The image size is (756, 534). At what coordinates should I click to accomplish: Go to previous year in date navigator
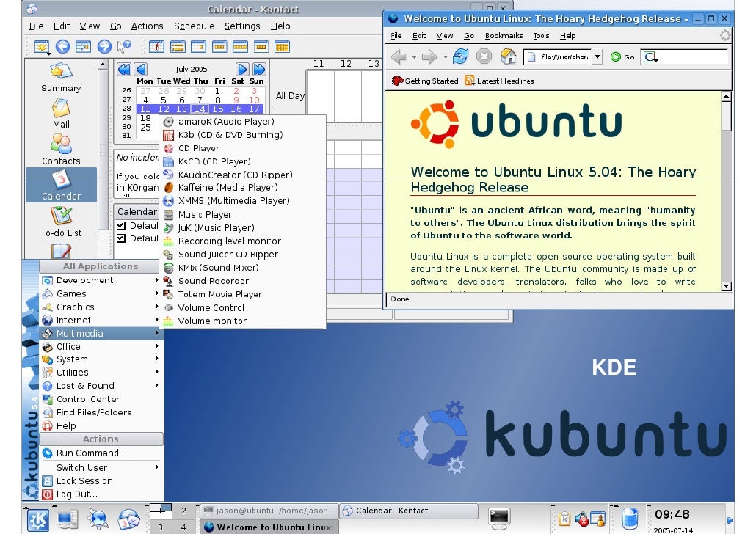click(x=124, y=70)
